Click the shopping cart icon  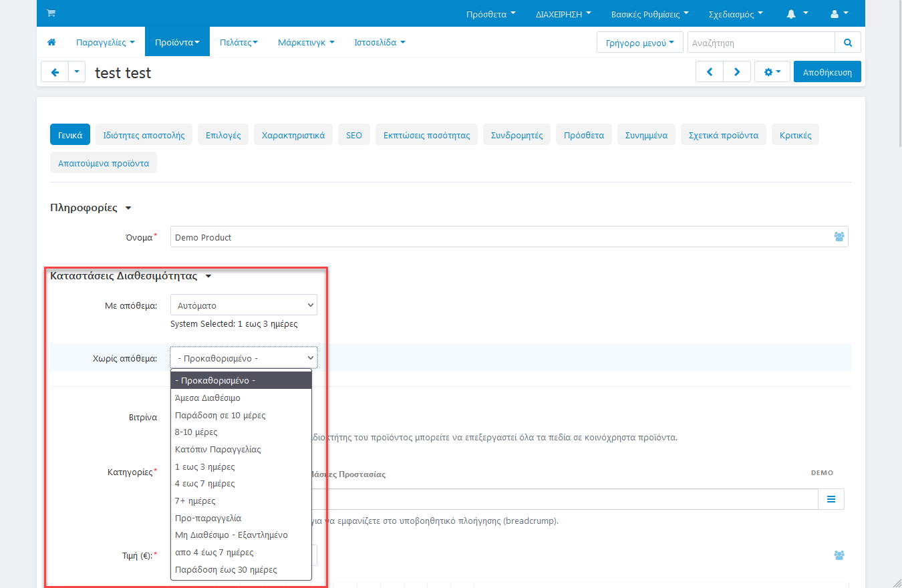click(x=51, y=13)
